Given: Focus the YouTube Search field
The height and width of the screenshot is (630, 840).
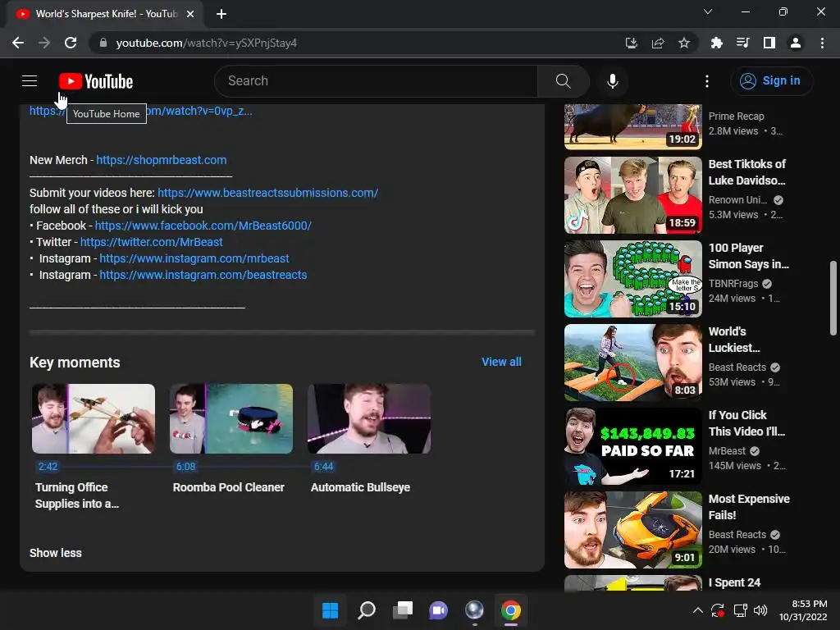Looking at the screenshot, I should tap(376, 81).
